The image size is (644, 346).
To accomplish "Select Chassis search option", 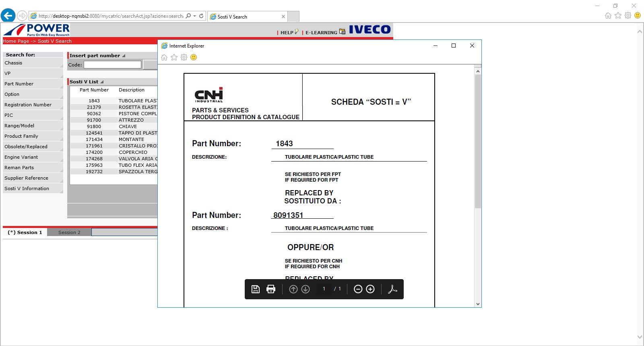I will (x=33, y=63).
